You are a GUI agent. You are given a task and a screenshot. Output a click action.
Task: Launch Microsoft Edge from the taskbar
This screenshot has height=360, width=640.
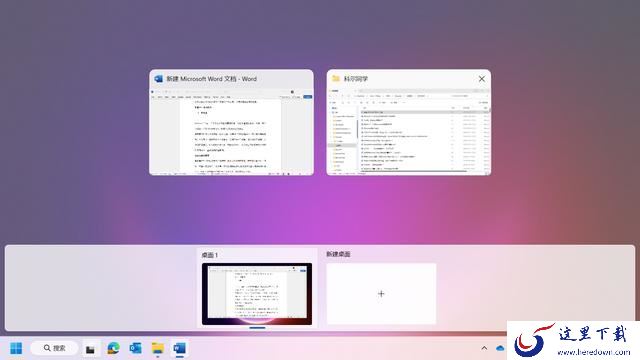[x=113, y=348]
